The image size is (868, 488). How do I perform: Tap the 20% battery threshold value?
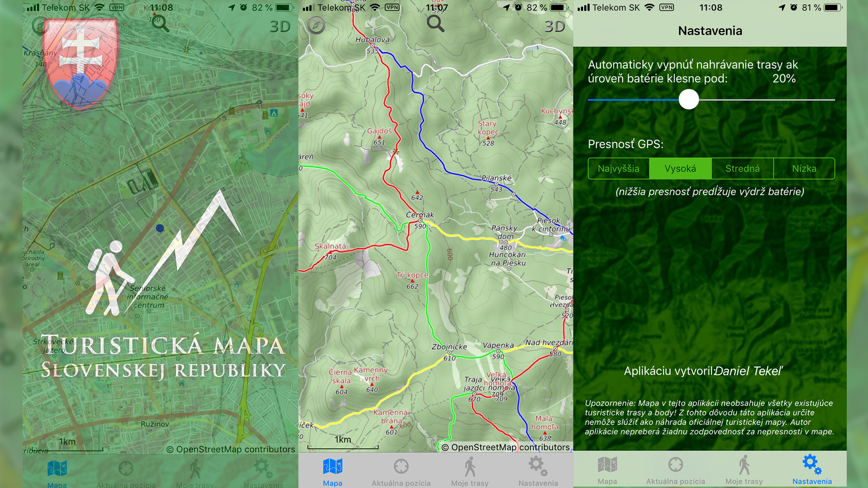coord(784,79)
